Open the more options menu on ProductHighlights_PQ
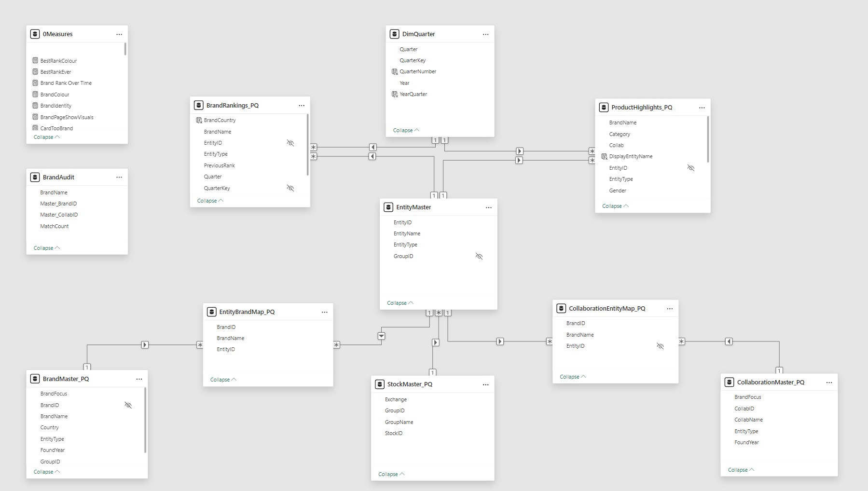868x491 pixels. [702, 108]
